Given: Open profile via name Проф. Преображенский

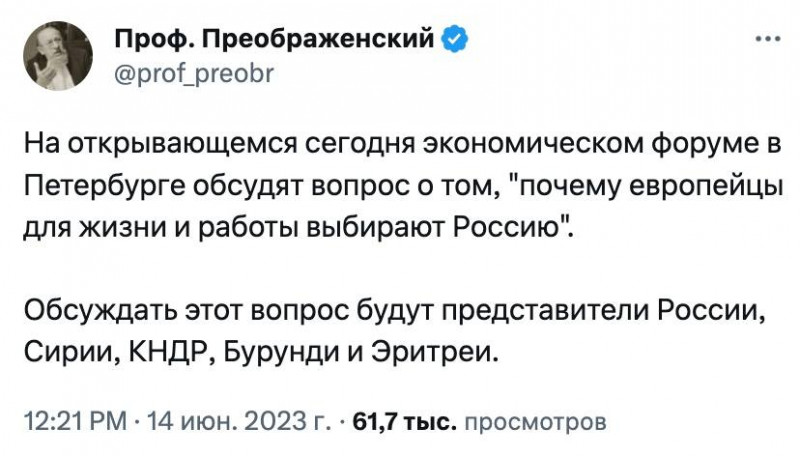Looking at the screenshot, I should tap(274, 38).
